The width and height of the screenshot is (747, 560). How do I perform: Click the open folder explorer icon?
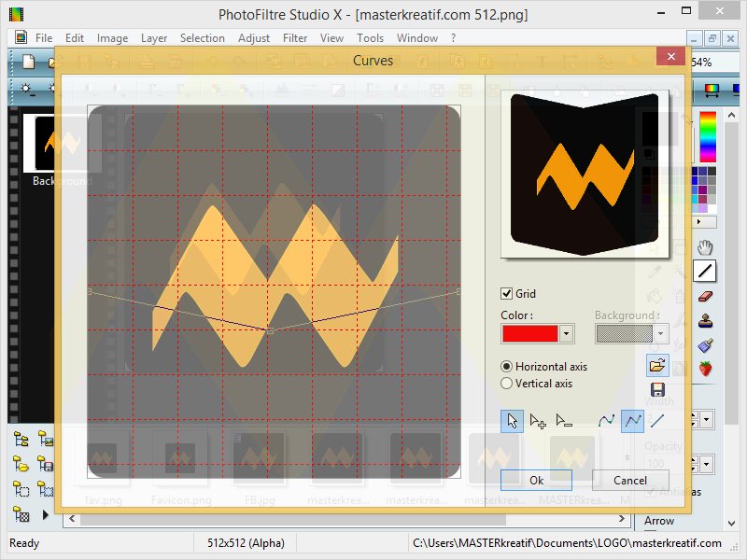[21, 464]
